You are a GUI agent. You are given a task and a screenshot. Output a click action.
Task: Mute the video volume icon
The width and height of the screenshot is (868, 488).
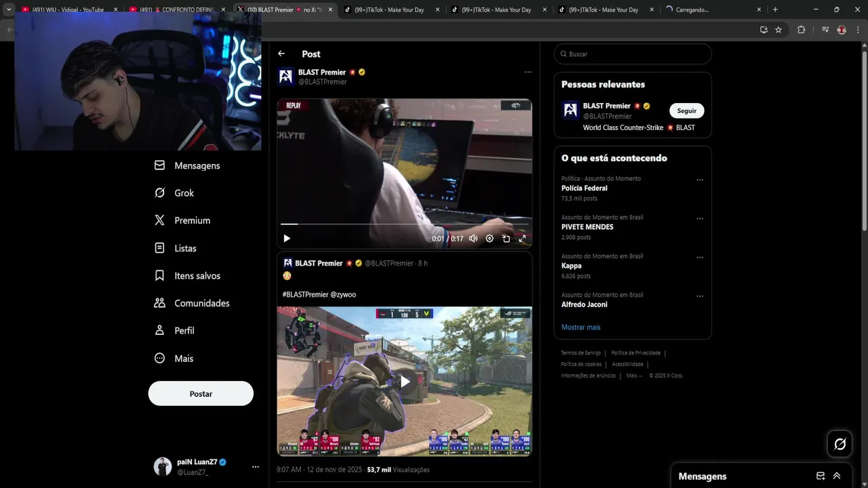pos(473,239)
